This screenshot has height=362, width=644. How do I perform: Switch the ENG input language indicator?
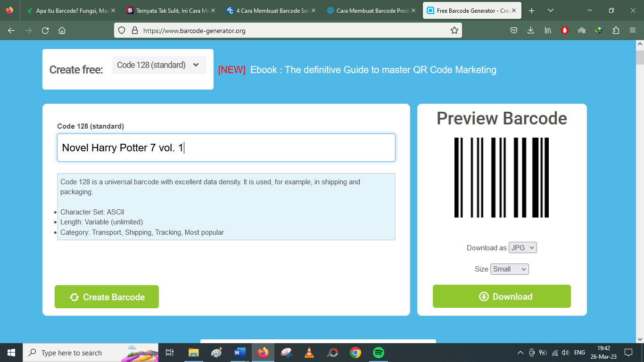point(580,353)
